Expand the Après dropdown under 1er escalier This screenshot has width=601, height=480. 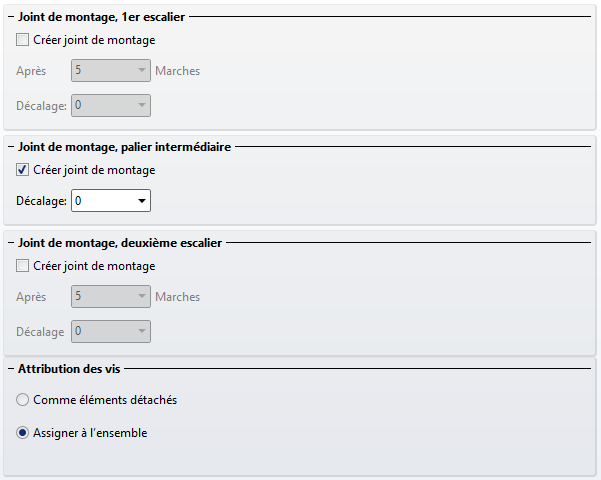141,72
